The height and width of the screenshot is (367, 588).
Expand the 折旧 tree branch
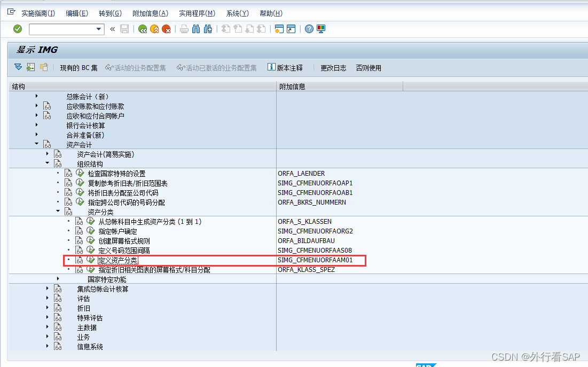pos(47,308)
